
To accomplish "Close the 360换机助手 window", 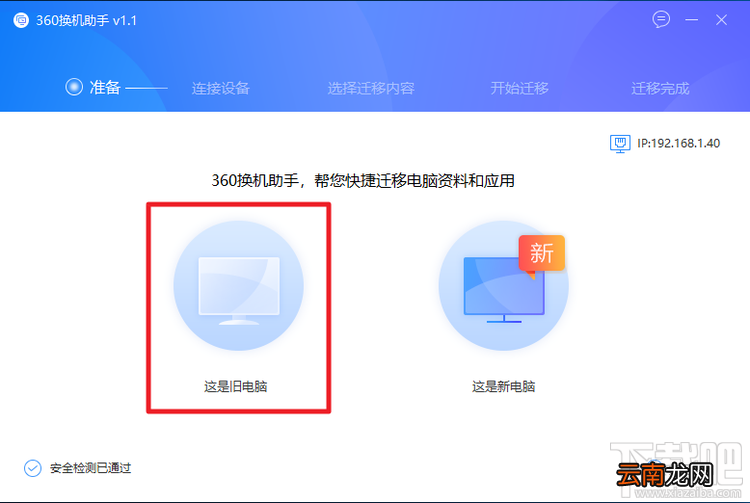I will (721, 20).
